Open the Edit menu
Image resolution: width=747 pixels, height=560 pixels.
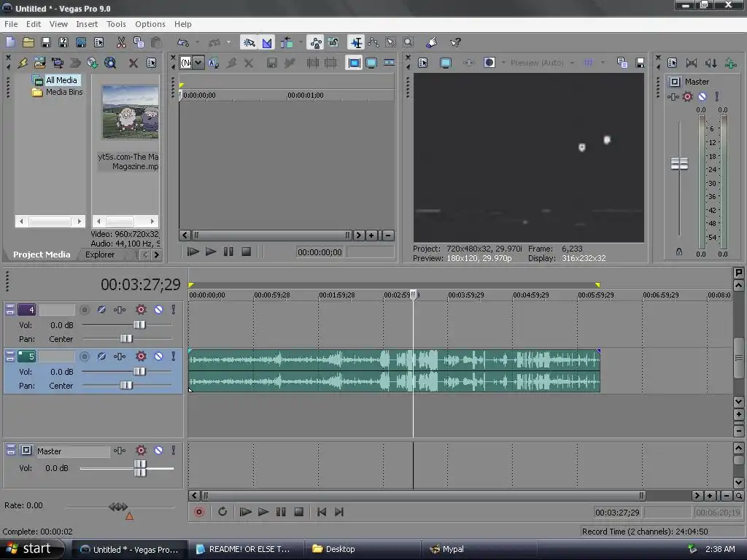34,24
